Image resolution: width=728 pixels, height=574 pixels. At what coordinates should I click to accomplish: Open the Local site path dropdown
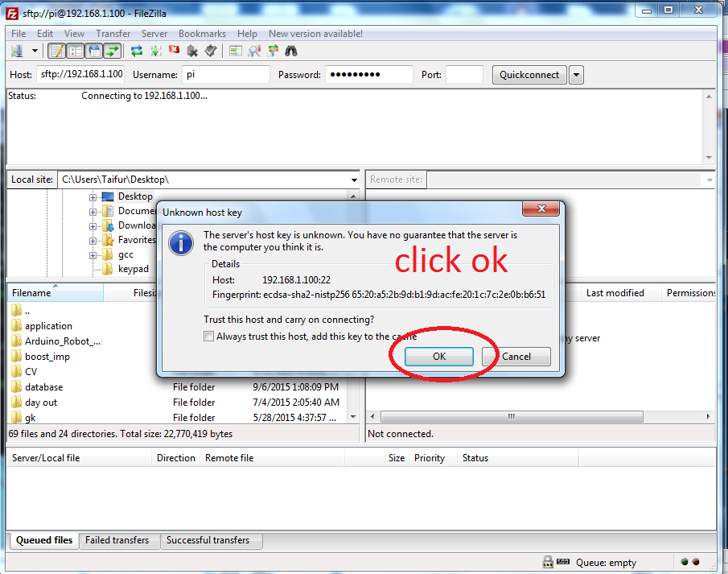[x=354, y=180]
